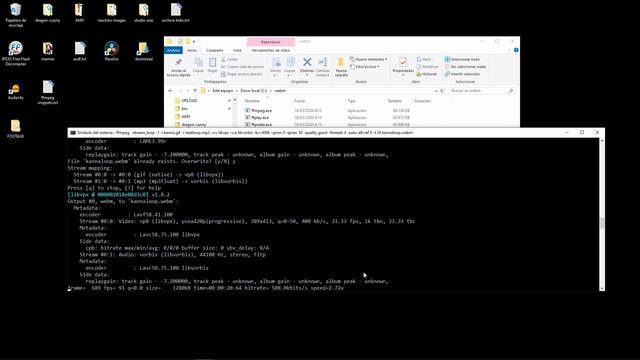Click Pegar acceso directo

point(242,74)
